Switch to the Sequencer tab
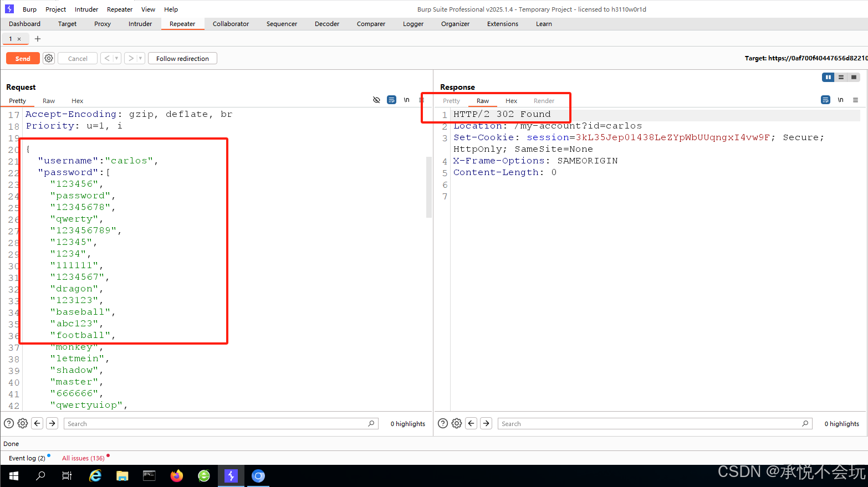This screenshot has width=868, height=487. (282, 24)
